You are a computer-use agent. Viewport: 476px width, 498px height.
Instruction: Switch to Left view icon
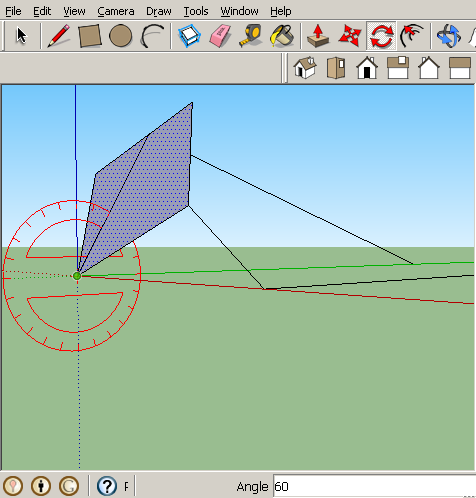pos(460,68)
